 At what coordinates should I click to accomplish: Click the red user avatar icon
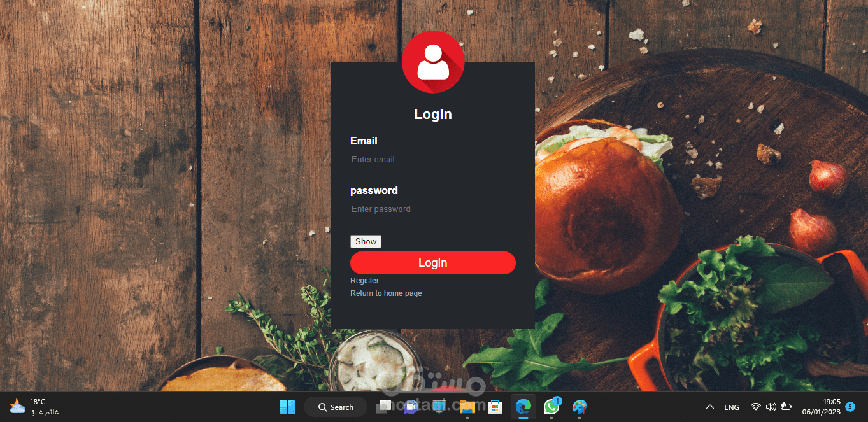pos(433,62)
